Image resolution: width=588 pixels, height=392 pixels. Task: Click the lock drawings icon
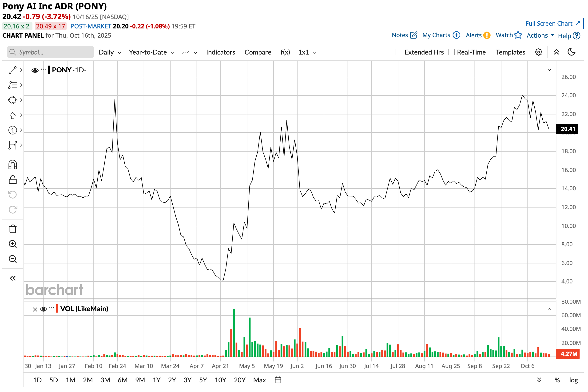12,180
